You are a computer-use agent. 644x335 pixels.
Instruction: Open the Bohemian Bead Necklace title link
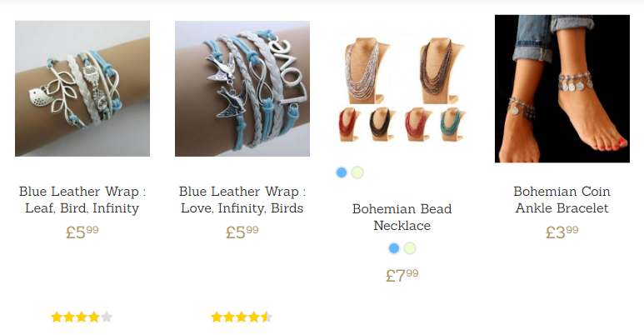click(402, 217)
